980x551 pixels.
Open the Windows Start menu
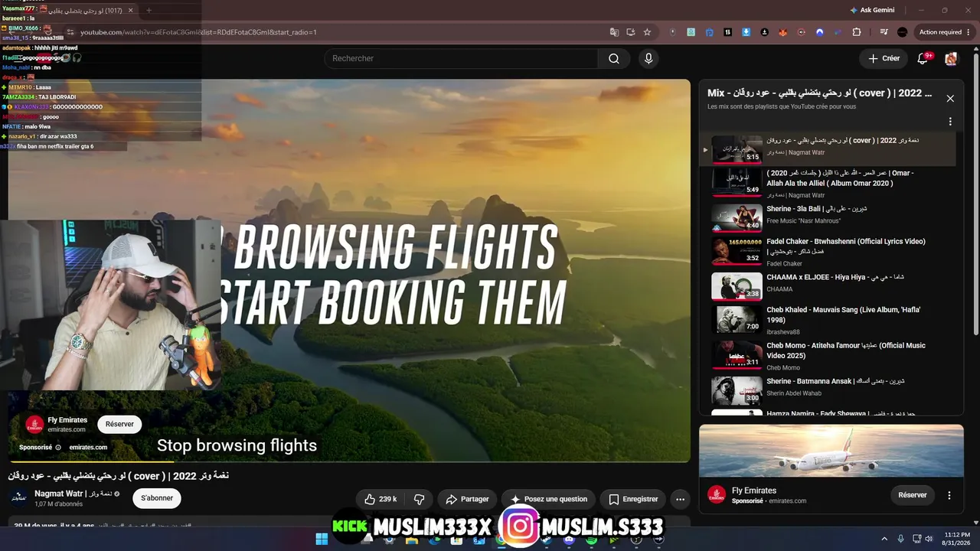[x=322, y=540]
